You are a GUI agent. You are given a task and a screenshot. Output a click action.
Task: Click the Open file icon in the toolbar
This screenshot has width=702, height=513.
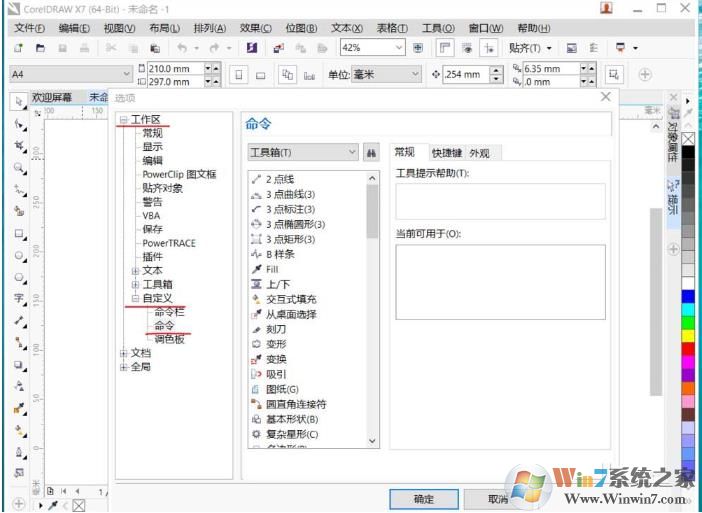(x=41, y=48)
